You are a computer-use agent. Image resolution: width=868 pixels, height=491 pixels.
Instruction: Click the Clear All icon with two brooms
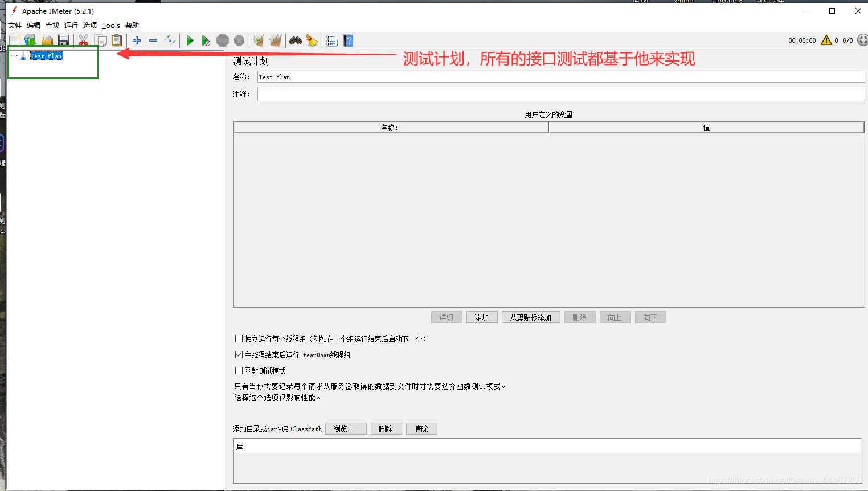point(276,40)
